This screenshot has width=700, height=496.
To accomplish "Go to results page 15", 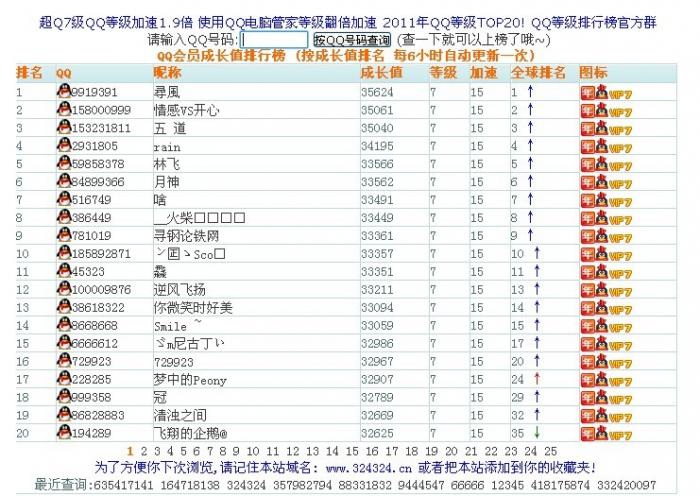I will click(x=352, y=451).
